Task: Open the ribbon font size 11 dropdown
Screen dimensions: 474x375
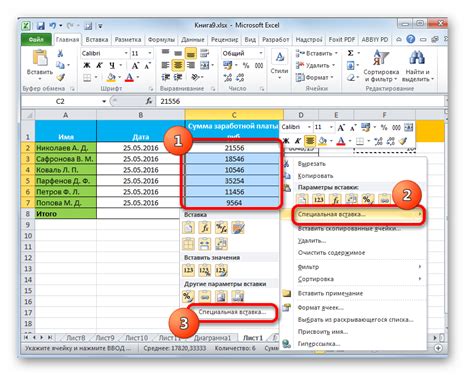Action: point(150,53)
